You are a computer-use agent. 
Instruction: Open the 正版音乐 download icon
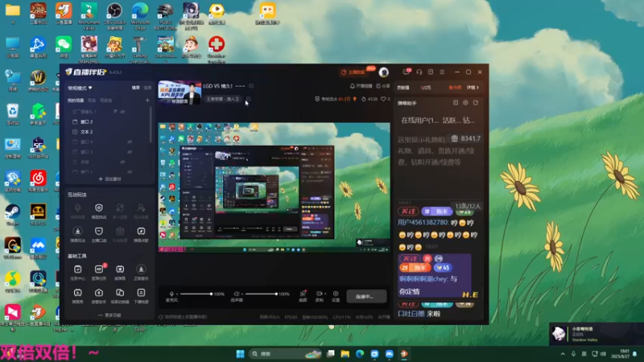[x=141, y=269]
